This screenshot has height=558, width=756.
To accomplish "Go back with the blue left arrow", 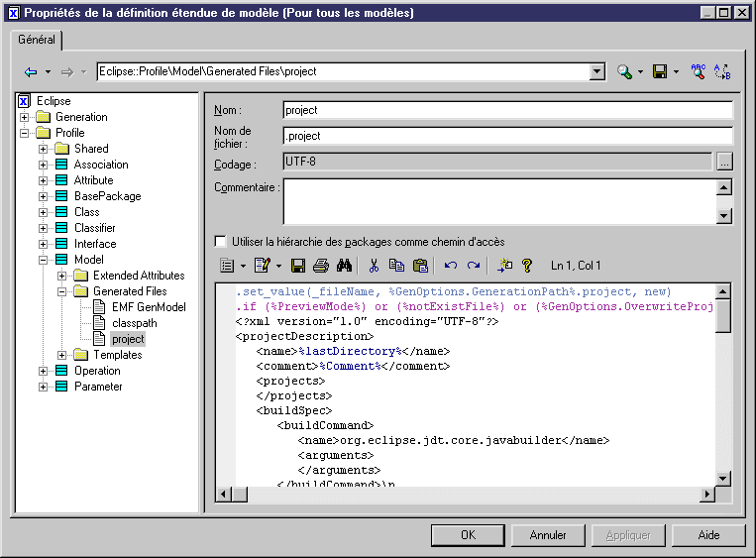I will pyautogui.click(x=31, y=72).
